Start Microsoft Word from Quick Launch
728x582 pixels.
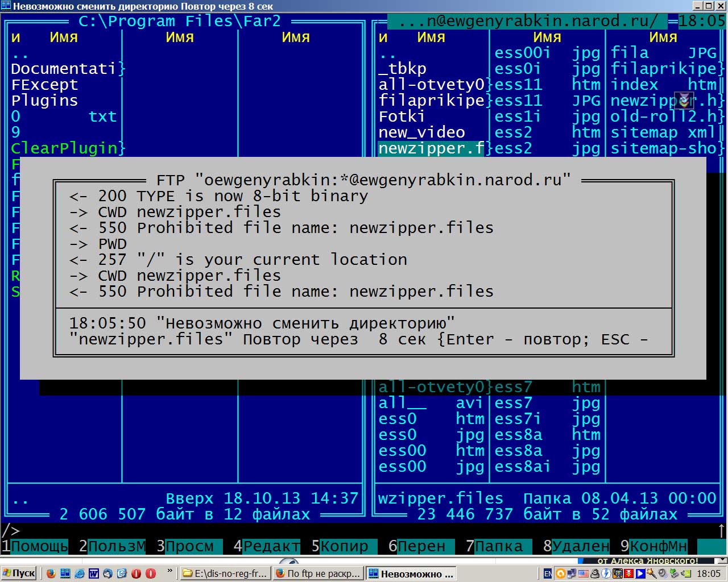[x=94, y=573]
